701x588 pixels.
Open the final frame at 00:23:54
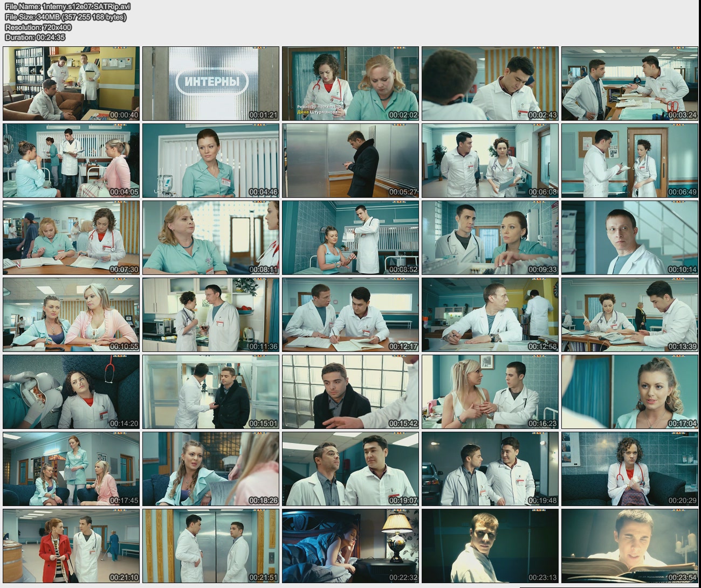pyautogui.click(x=630, y=546)
